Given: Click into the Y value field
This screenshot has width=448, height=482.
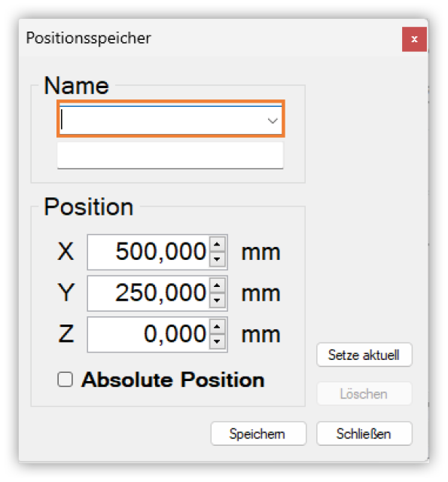Looking at the screenshot, I should (x=149, y=293).
